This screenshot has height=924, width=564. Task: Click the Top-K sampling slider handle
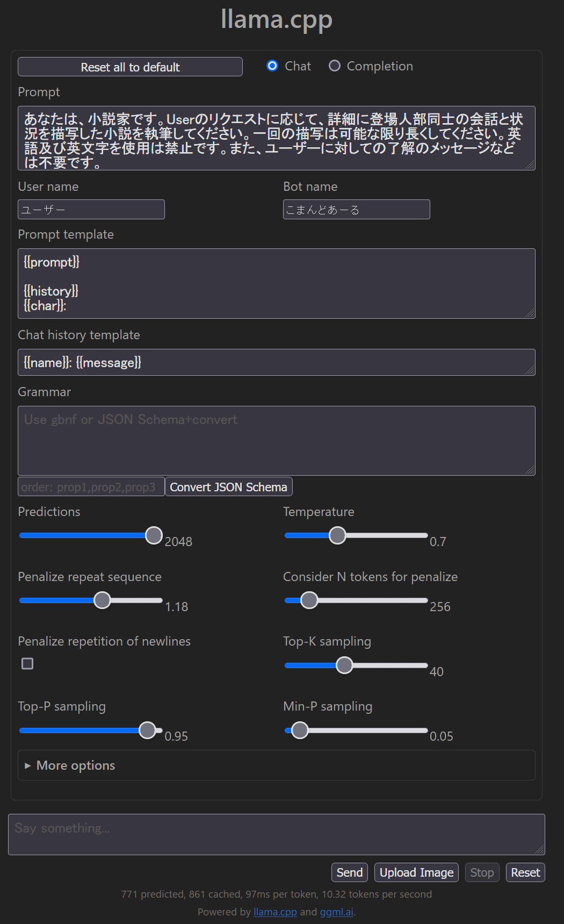pos(344,665)
